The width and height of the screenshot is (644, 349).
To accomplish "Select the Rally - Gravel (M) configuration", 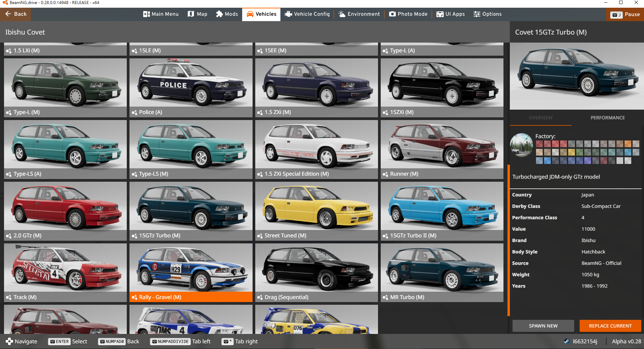I will pos(191,273).
